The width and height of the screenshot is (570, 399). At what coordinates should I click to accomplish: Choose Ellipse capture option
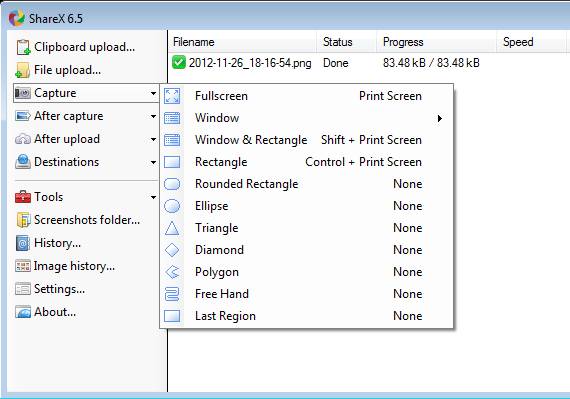306,206
